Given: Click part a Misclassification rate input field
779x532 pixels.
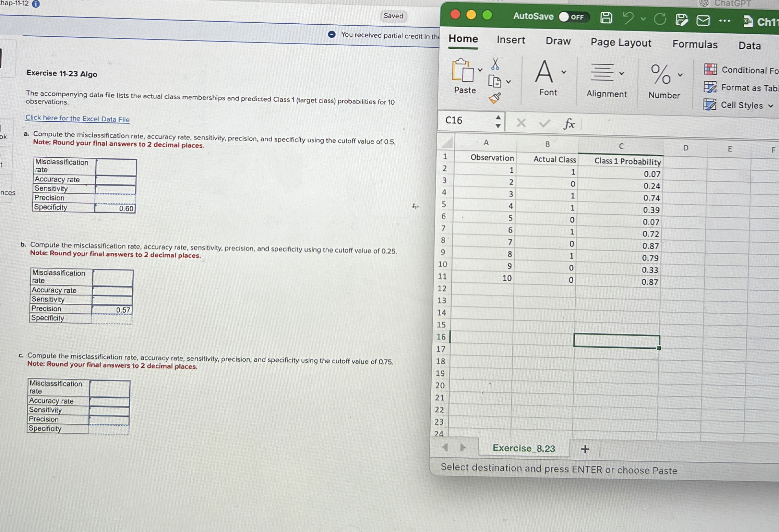Looking at the screenshot, I should (116, 167).
